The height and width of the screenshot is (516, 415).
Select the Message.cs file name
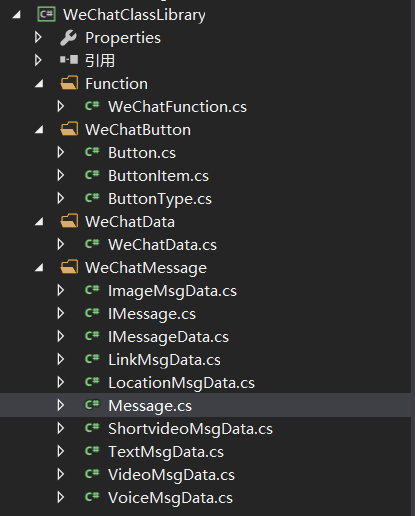150,407
